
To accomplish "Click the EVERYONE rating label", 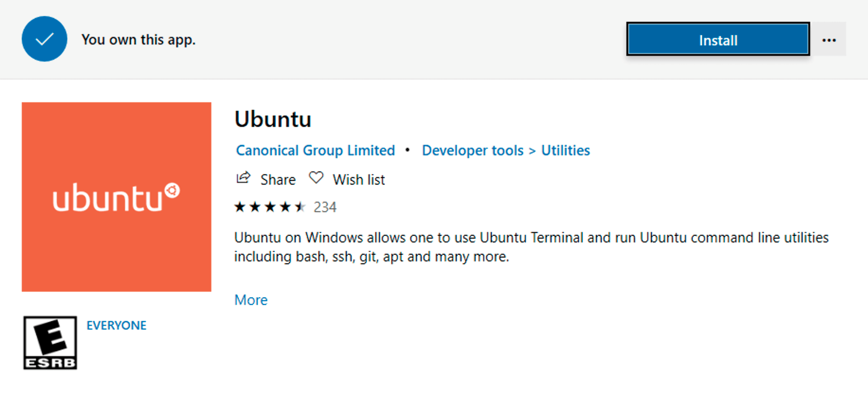I will click(x=117, y=325).
